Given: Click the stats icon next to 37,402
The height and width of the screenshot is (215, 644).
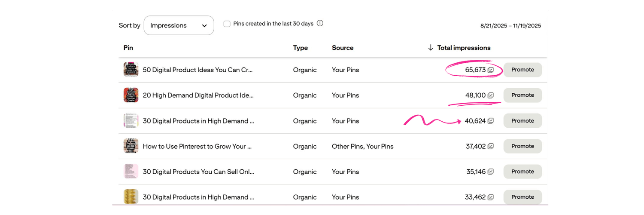Looking at the screenshot, I should 491,146.
